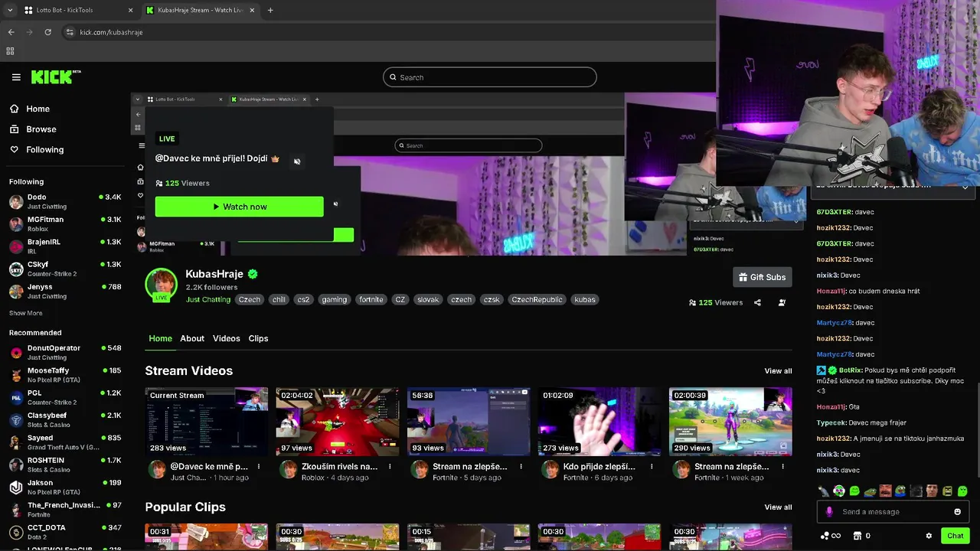Image resolution: width=980 pixels, height=551 pixels.
Task: Open CSkyf channel in Following
Action: click(x=65, y=269)
